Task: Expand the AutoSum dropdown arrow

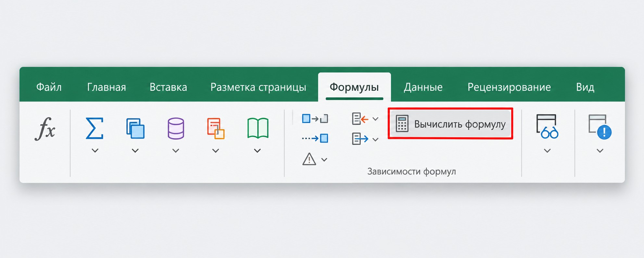Action: [x=95, y=151]
